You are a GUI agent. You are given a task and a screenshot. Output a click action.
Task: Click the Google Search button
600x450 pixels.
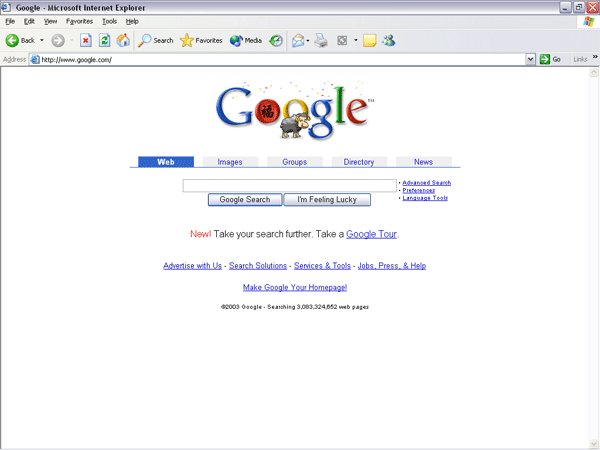tap(245, 200)
